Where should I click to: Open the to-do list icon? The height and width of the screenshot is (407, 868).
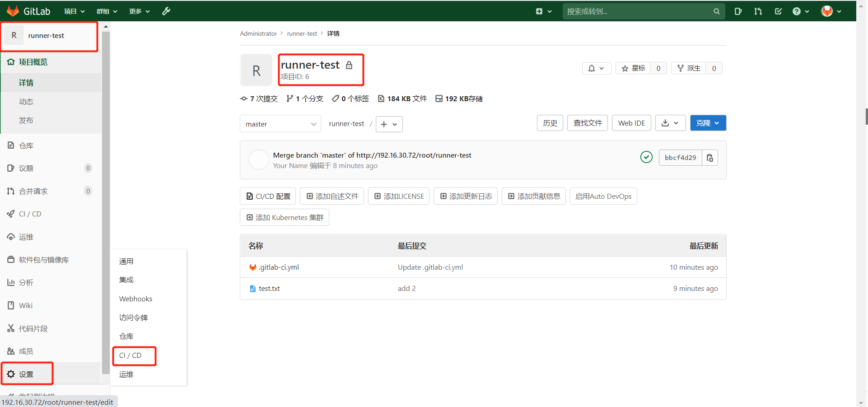[778, 11]
